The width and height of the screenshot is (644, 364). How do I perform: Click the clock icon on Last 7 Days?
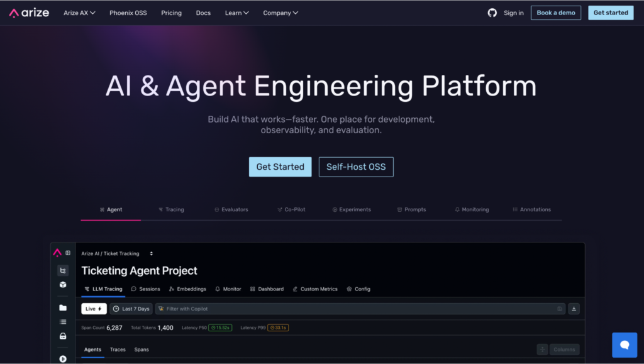[x=116, y=309]
